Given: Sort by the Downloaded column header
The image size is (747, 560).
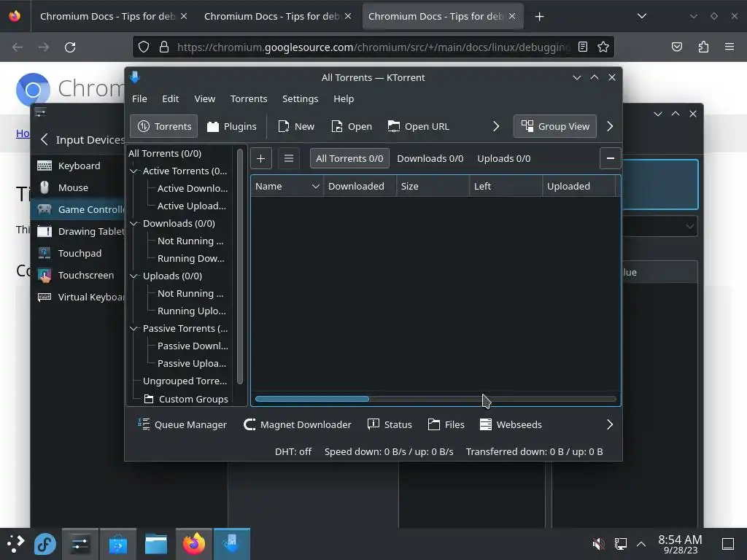Looking at the screenshot, I should coord(360,186).
